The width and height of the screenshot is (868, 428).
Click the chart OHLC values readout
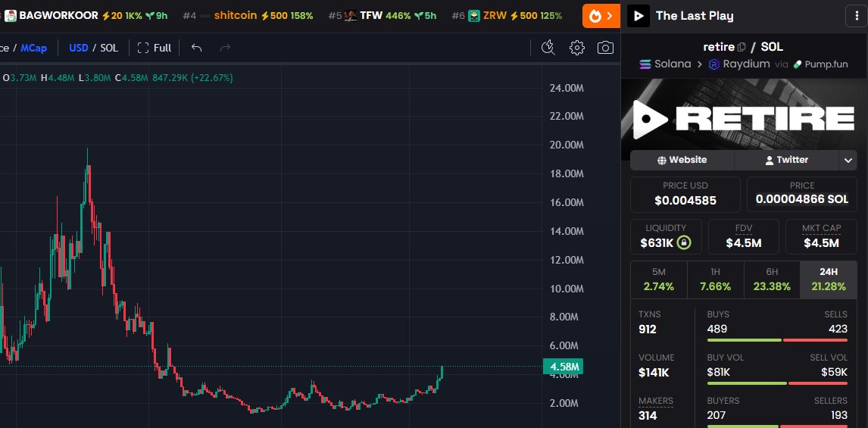click(118, 78)
